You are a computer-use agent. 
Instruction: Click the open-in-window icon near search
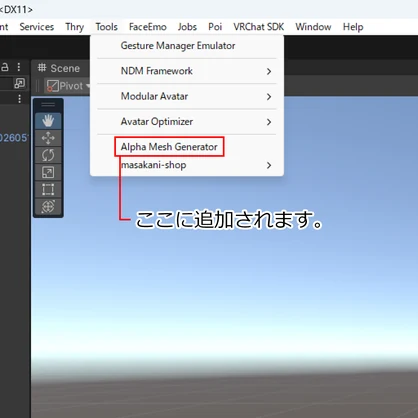[19, 83]
